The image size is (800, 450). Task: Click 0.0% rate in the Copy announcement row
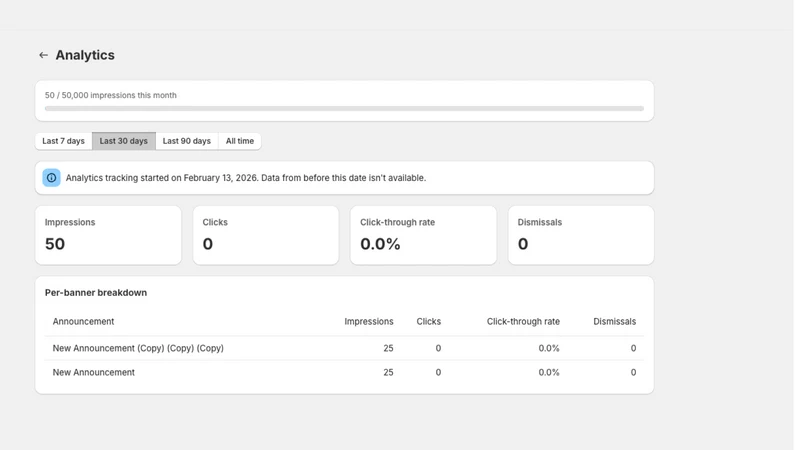click(549, 348)
